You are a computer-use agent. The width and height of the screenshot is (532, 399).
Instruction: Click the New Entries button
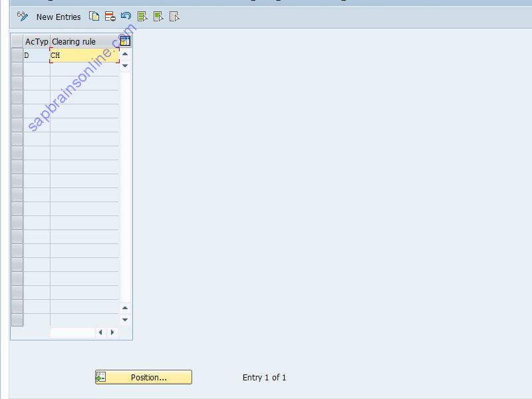click(59, 17)
